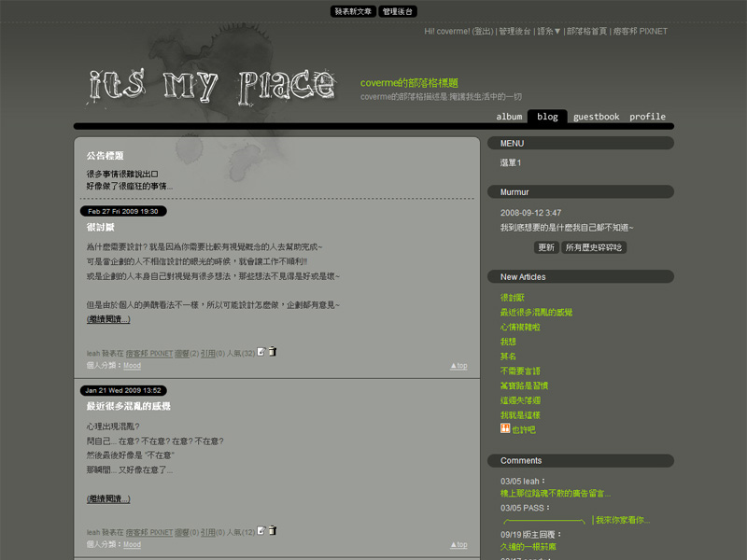Open the 最近很多混亂的感覺 post title
This screenshot has width=747, height=560.
point(128,406)
